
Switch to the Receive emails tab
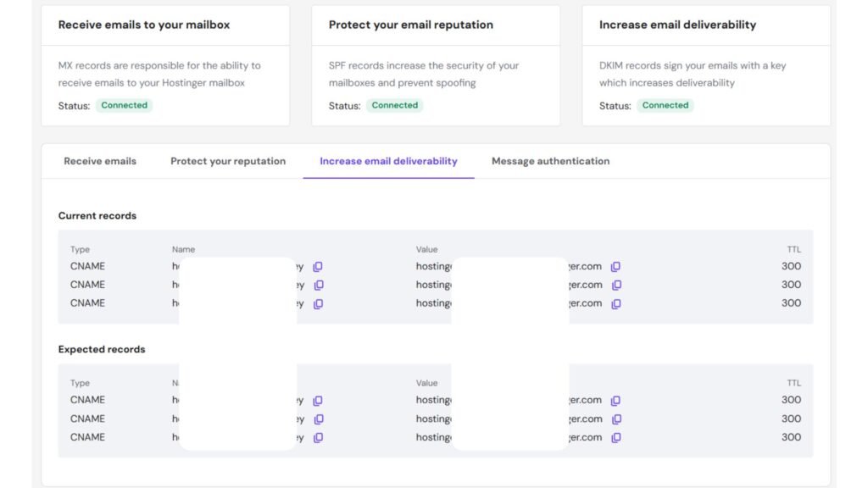pos(100,161)
